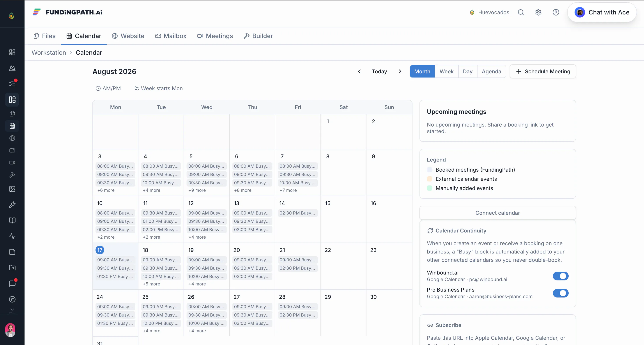
Task: Toggle the Winbound.ai calendar switch
Action: click(561, 276)
